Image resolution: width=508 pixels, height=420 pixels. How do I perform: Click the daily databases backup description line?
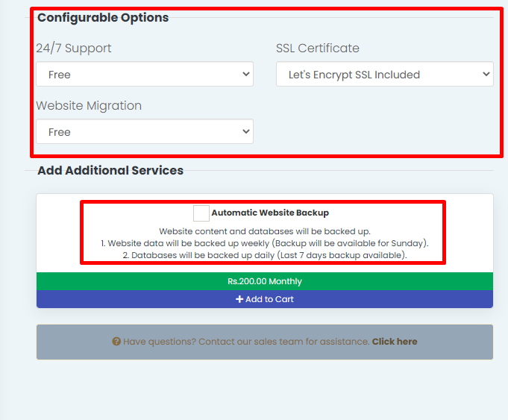(265, 255)
